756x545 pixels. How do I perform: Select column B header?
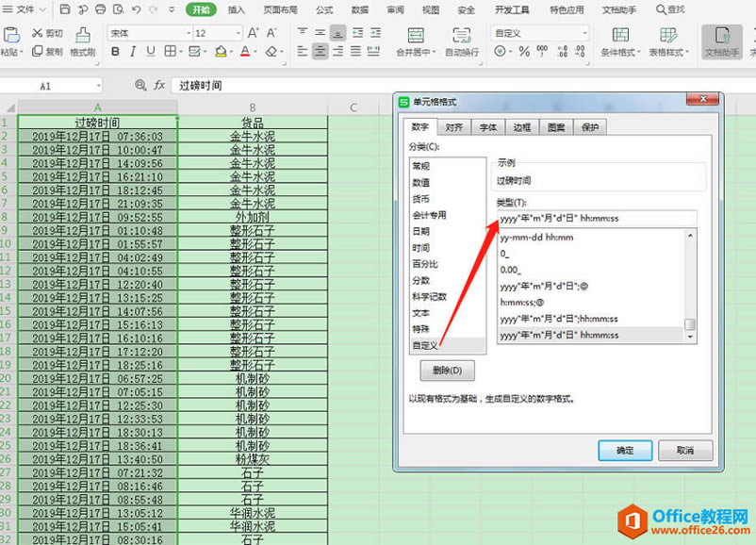tap(253, 107)
